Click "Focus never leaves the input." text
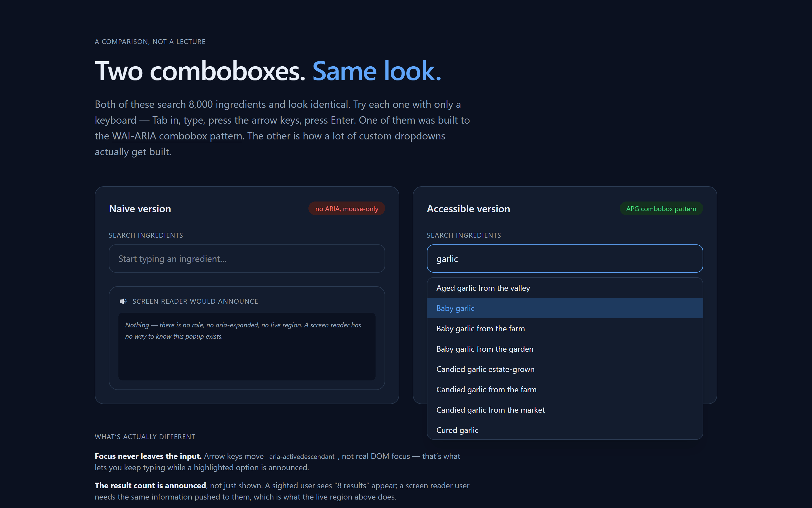812x508 pixels. pos(148,456)
